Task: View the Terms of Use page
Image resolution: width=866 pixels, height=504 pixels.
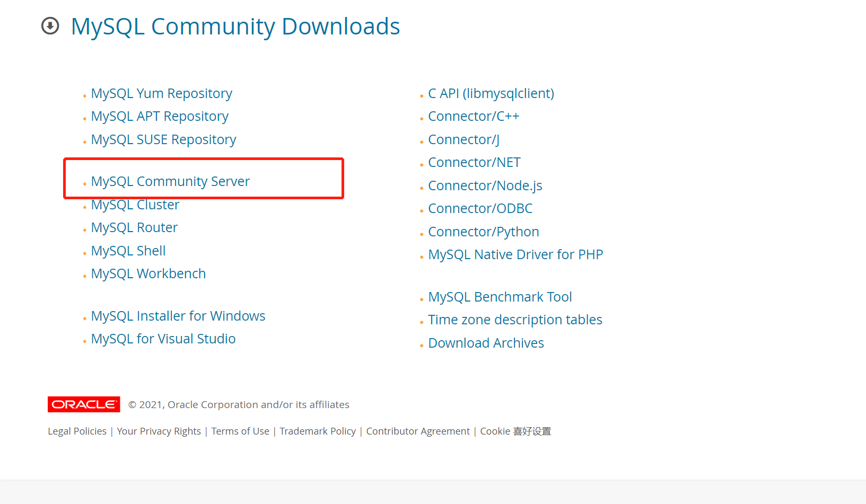Action: [240, 431]
